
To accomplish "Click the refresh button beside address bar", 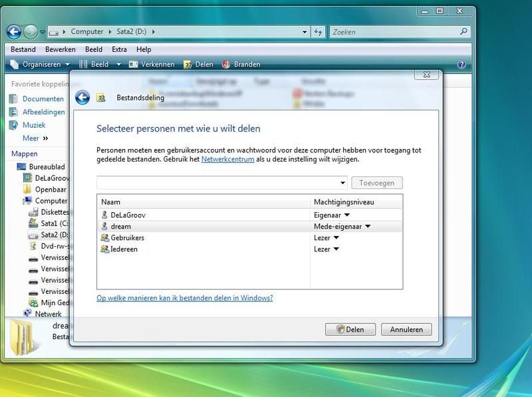I will [318, 31].
